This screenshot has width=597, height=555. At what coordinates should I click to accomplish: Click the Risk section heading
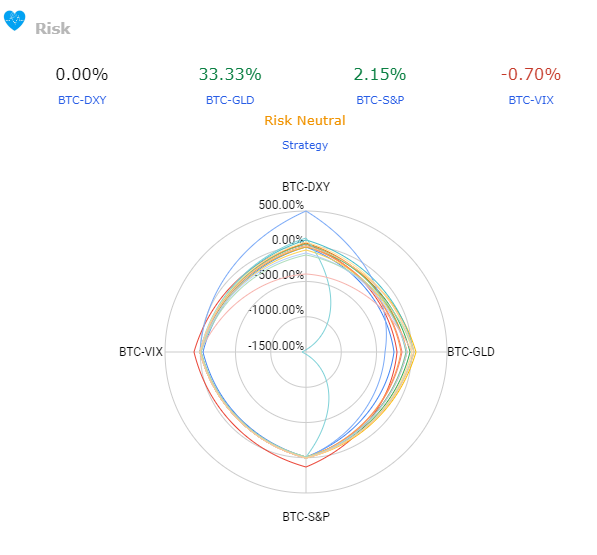click(x=53, y=29)
